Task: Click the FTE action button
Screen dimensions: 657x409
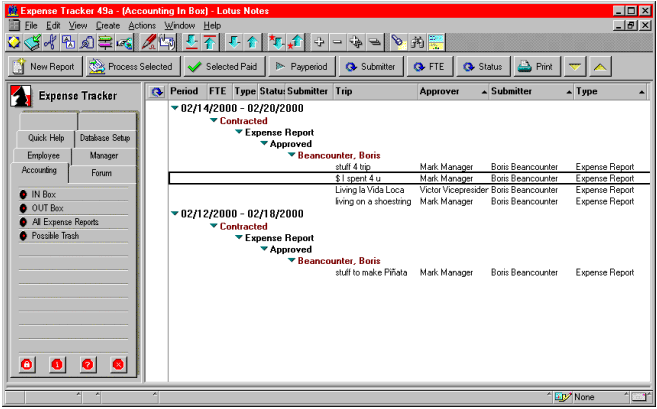Action: pos(429,67)
